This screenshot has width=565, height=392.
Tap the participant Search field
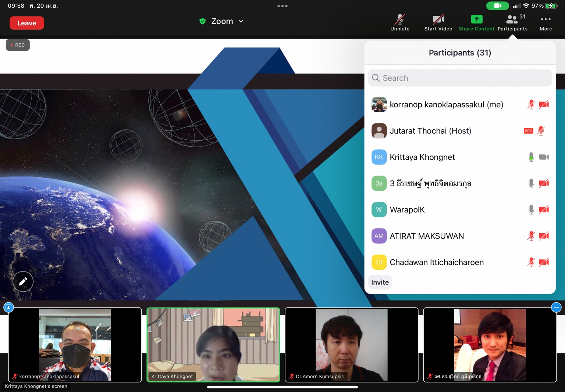460,78
